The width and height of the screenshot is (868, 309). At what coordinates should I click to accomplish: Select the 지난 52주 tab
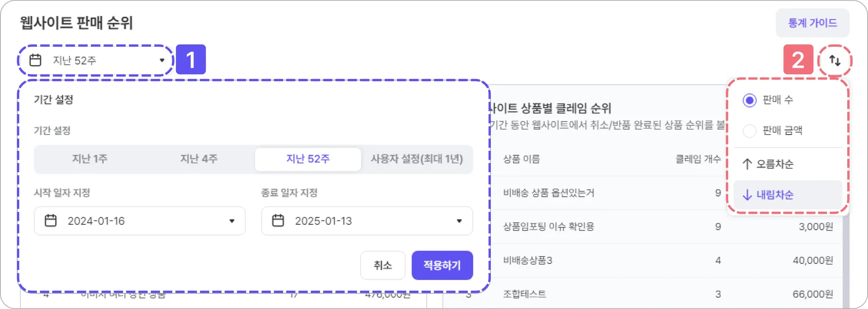click(x=308, y=159)
